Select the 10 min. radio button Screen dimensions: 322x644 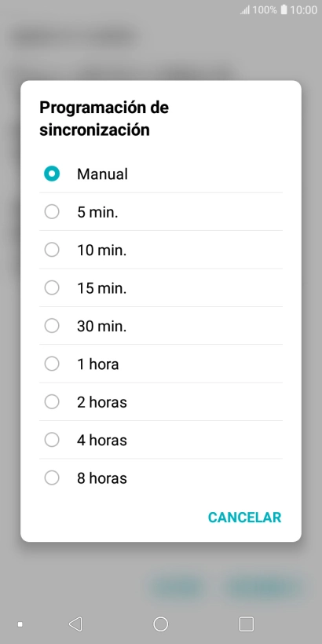[x=52, y=250]
